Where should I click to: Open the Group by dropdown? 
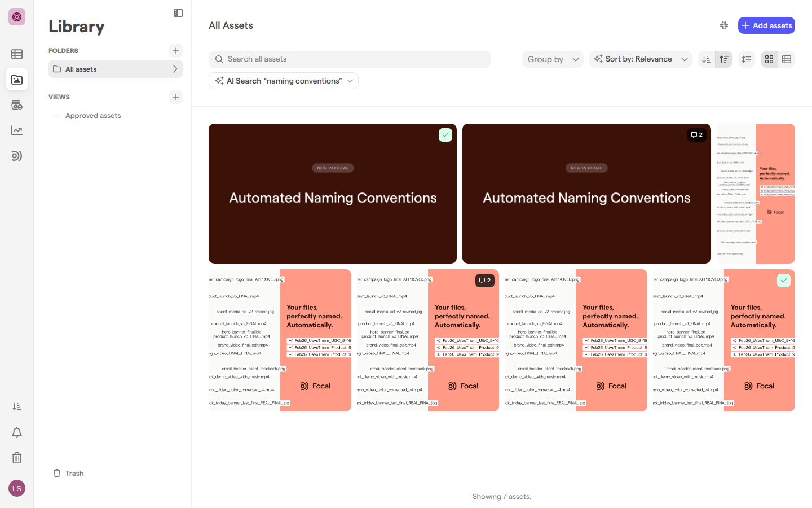(553, 59)
